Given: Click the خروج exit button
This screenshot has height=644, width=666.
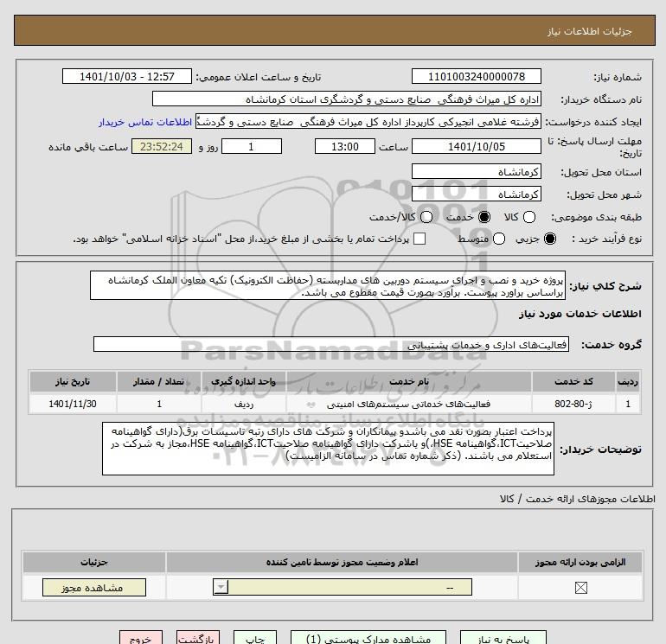Looking at the screenshot, I should 141,638.
